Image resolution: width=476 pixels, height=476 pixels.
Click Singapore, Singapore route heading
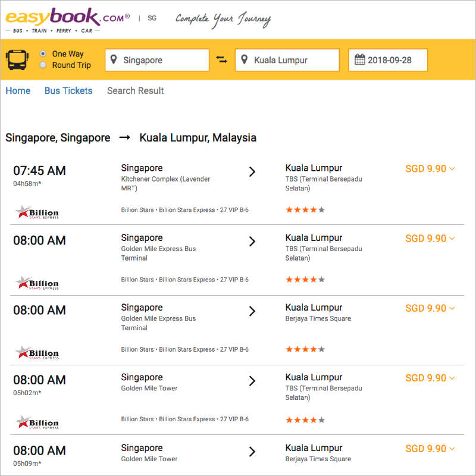click(58, 138)
